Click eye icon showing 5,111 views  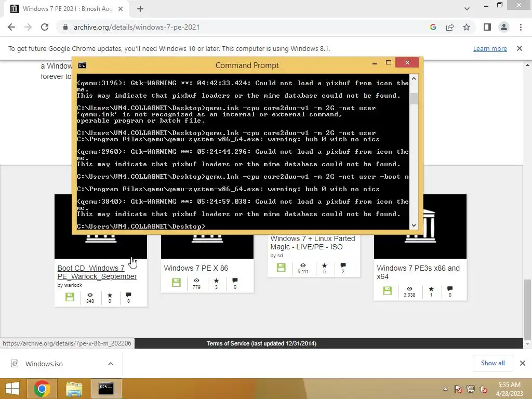pos(303,265)
